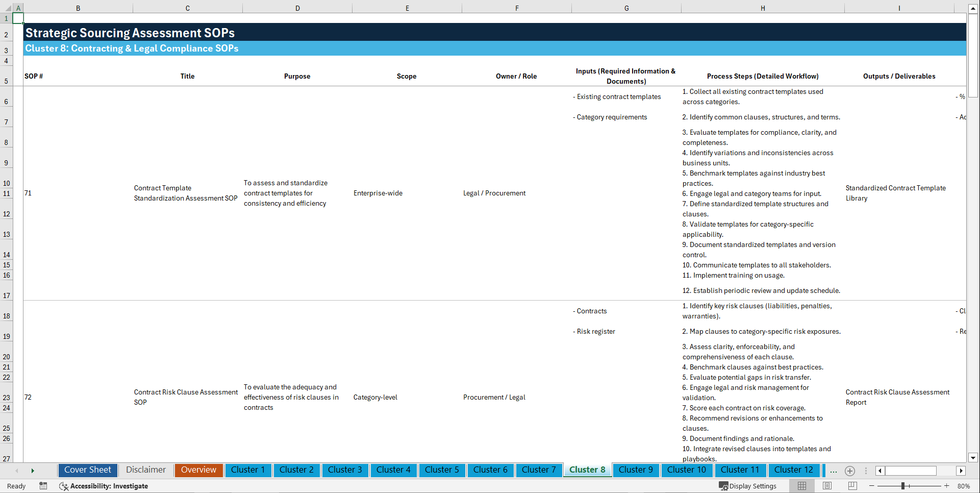Click the vertical scrollbar down arrow
The height and width of the screenshot is (493, 980).
pos(973,458)
